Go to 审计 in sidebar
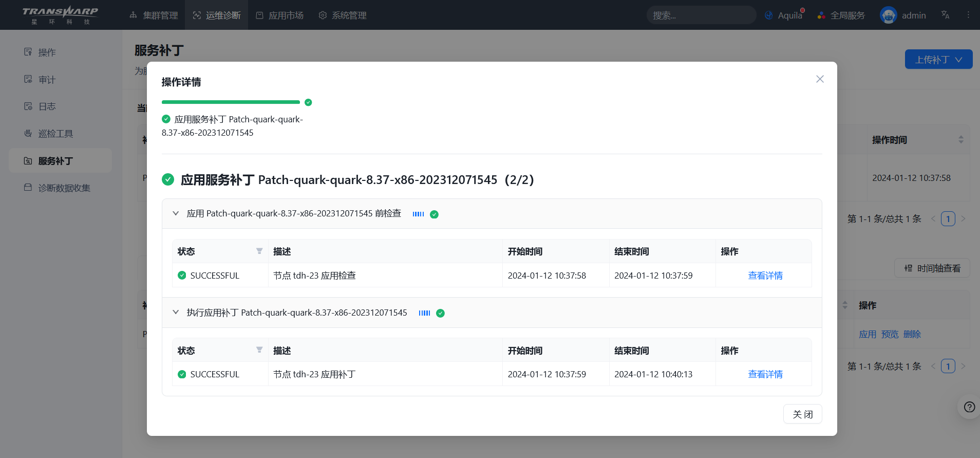Viewport: 980px width, 458px height. [60, 80]
